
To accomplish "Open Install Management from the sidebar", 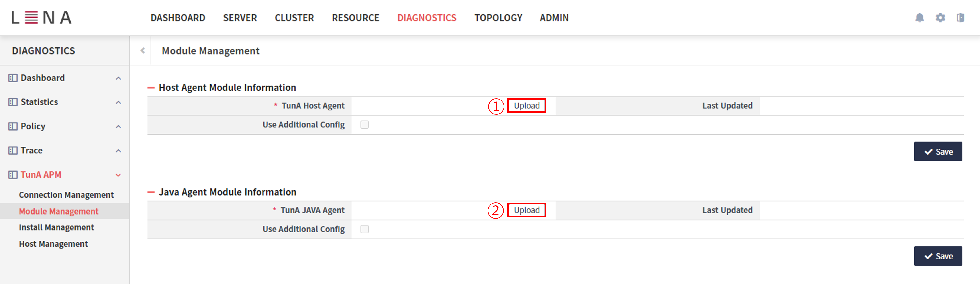I will click(x=56, y=227).
